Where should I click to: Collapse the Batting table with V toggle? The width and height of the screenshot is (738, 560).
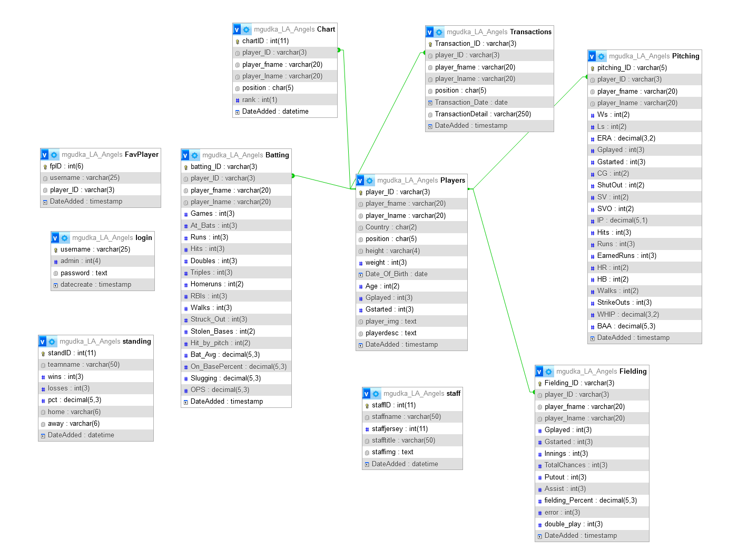[185, 155]
